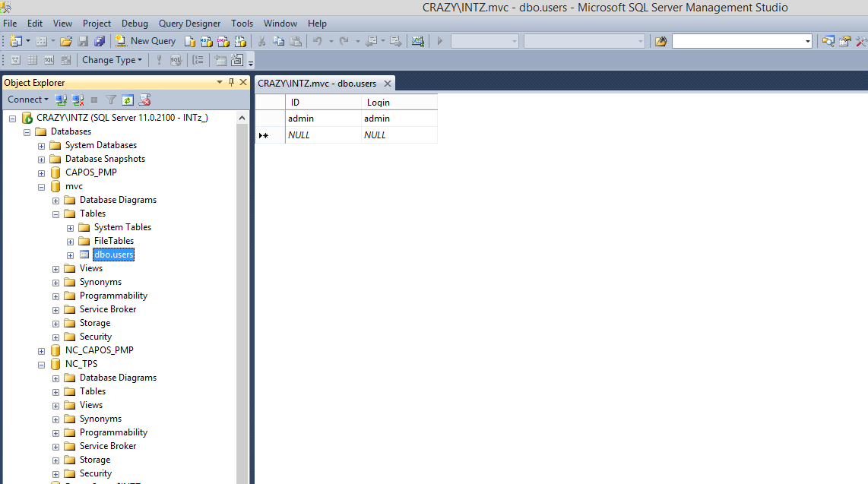Open the Find combo box dropdown

tap(808, 41)
